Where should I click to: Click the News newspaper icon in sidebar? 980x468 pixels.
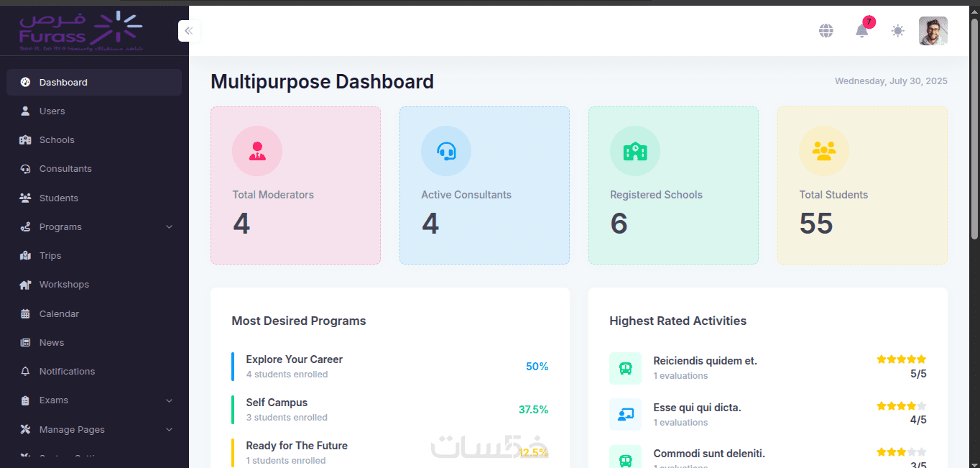[x=25, y=342]
